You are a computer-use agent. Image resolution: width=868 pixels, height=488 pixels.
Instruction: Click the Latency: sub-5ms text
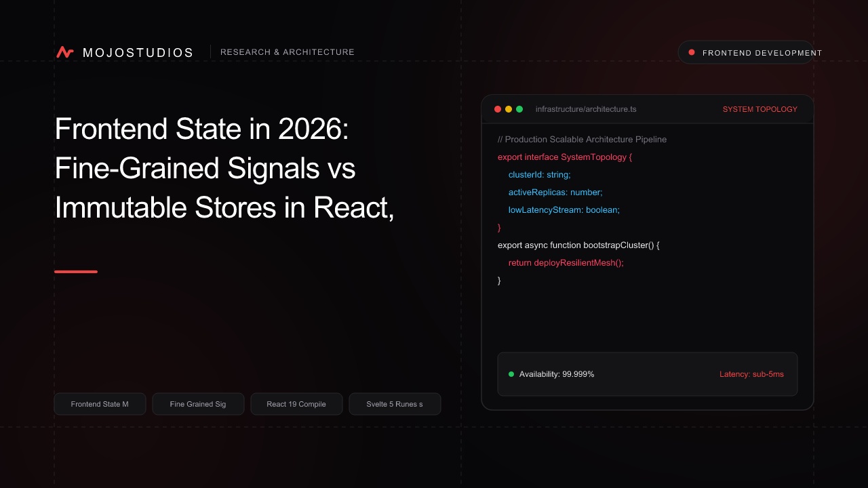pos(751,374)
